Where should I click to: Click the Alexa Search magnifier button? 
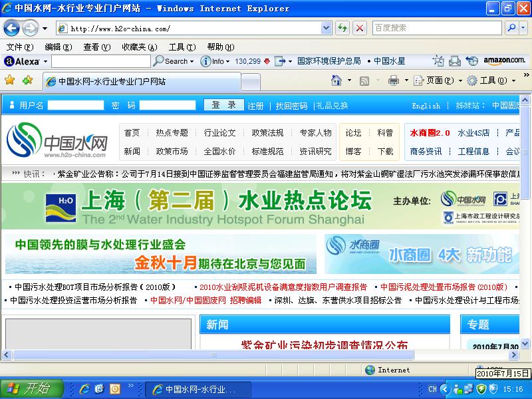tap(173, 61)
